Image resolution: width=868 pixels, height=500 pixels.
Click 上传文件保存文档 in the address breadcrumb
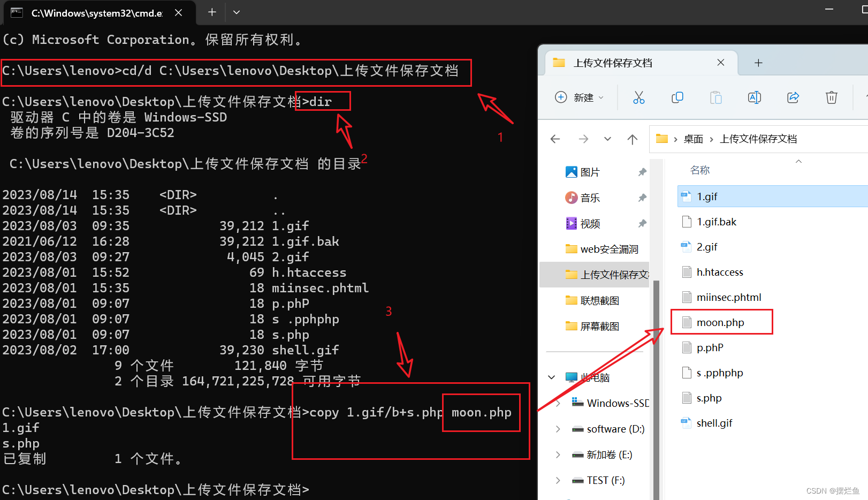(x=758, y=139)
